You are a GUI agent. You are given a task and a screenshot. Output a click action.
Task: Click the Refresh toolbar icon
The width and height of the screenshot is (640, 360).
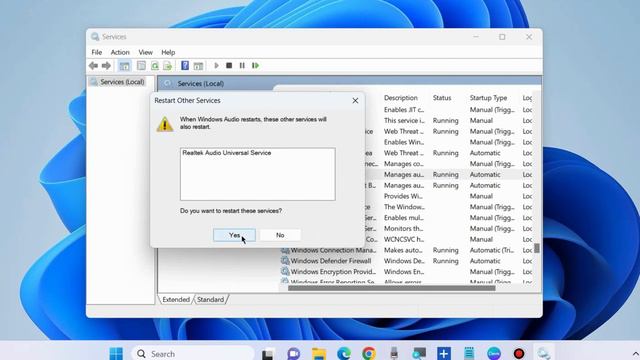[x=155, y=66]
